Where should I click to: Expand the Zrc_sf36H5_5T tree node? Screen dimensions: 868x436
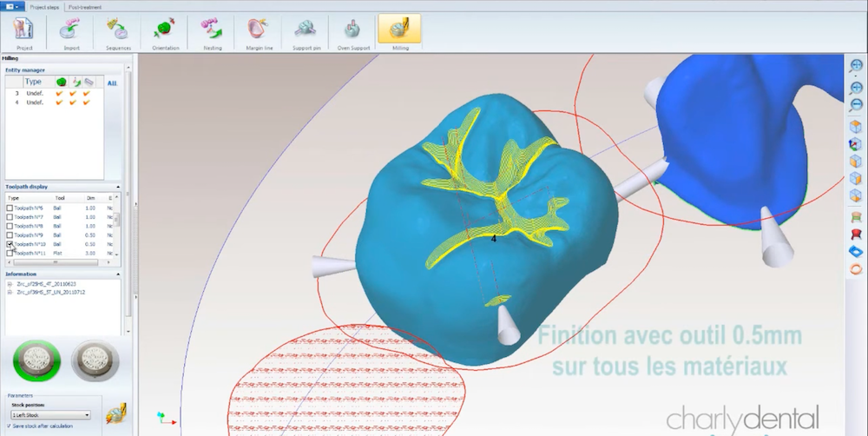click(9, 292)
